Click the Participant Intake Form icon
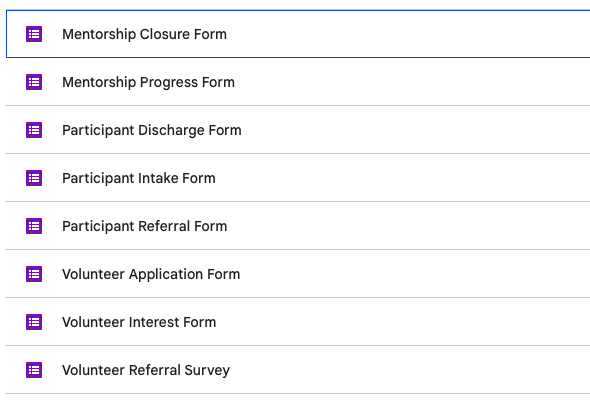This screenshot has width=590, height=420. [x=34, y=178]
